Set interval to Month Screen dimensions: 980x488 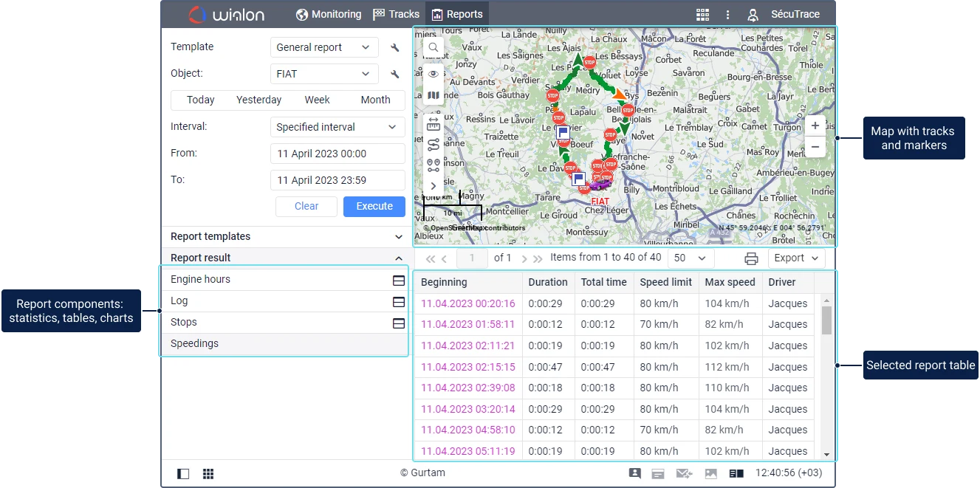pos(376,100)
